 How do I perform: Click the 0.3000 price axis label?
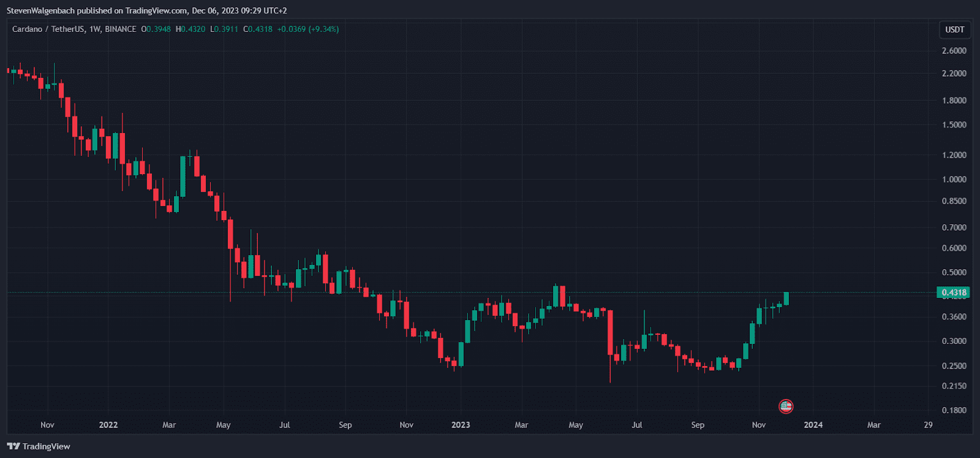click(954, 342)
